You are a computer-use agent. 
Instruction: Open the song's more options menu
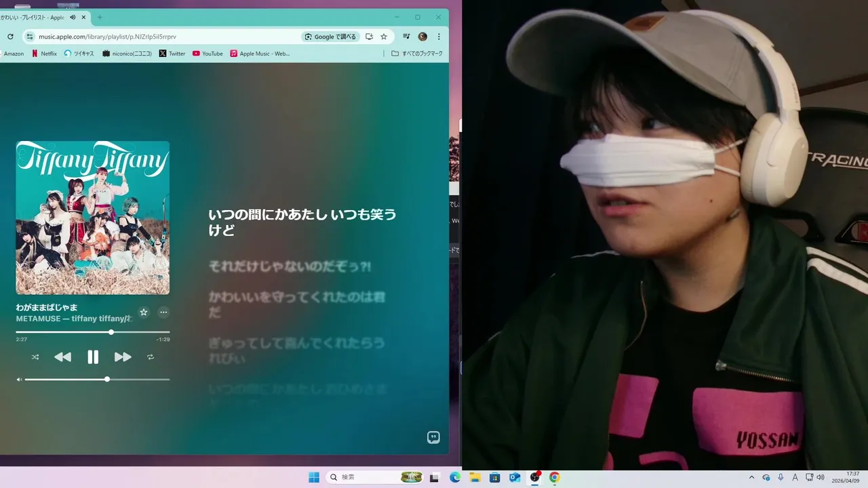pyautogui.click(x=163, y=312)
